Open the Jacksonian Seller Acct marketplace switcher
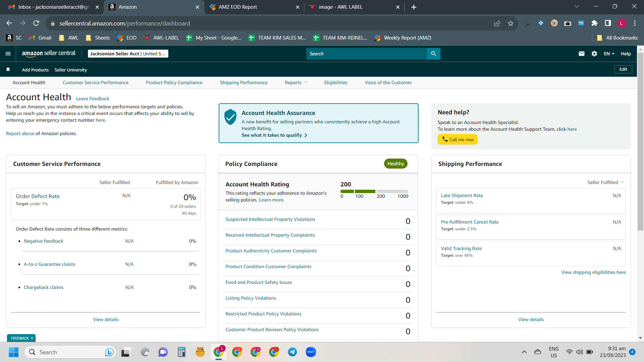The height and width of the screenshot is (362, 644). point(128,54)
